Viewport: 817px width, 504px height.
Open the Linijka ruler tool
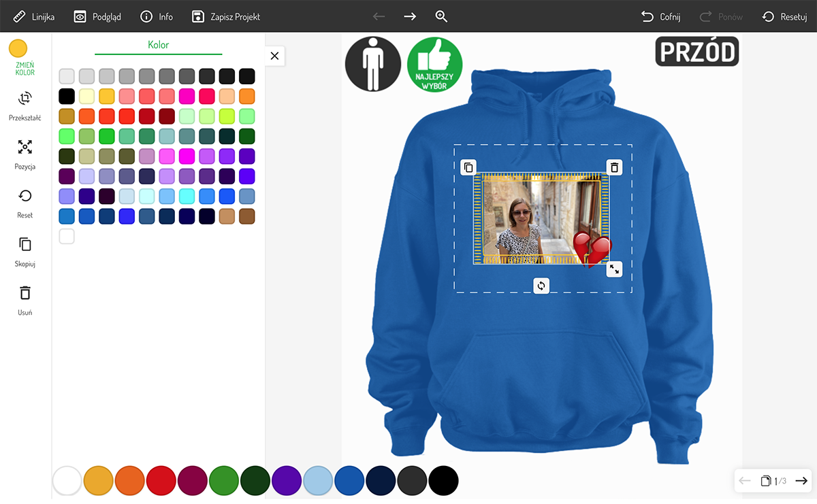[34, 16]
